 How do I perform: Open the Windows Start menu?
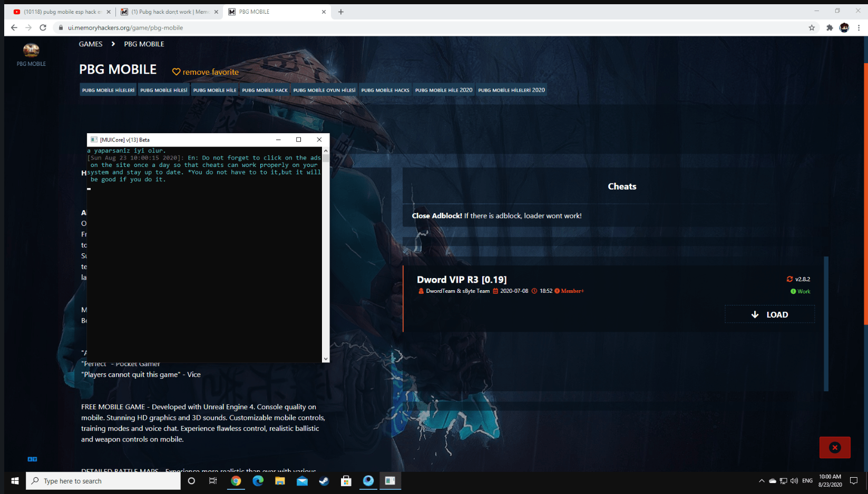pyautogui.click(x=15, y=481)
